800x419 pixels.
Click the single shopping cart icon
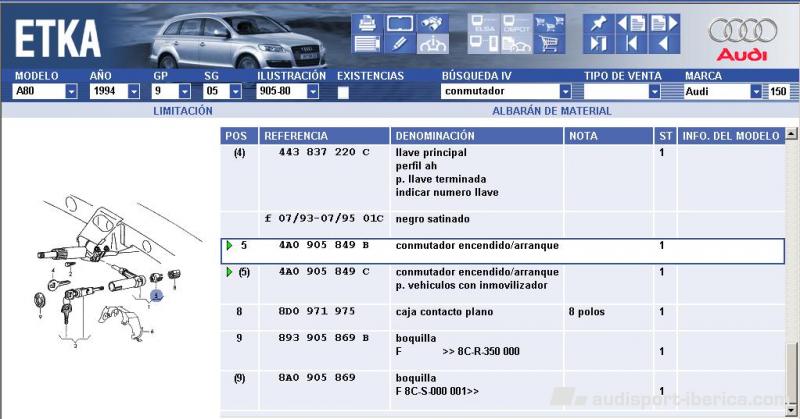(x=549, y=43)
